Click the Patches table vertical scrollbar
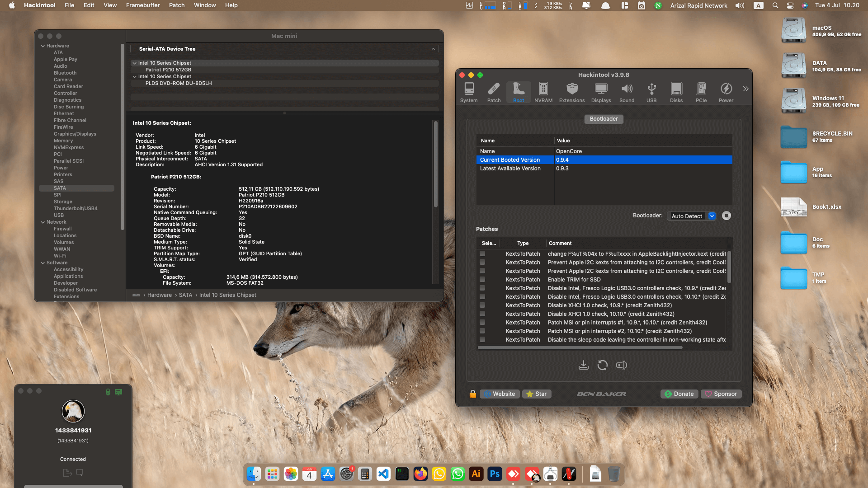The width and height of the screenshot is (868, 488). pos(729,267)
